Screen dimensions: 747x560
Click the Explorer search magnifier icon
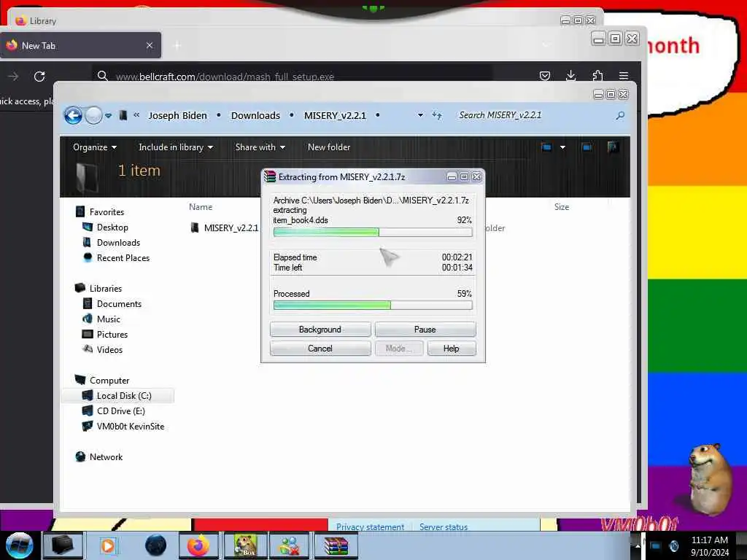click(x=620, y=115)
